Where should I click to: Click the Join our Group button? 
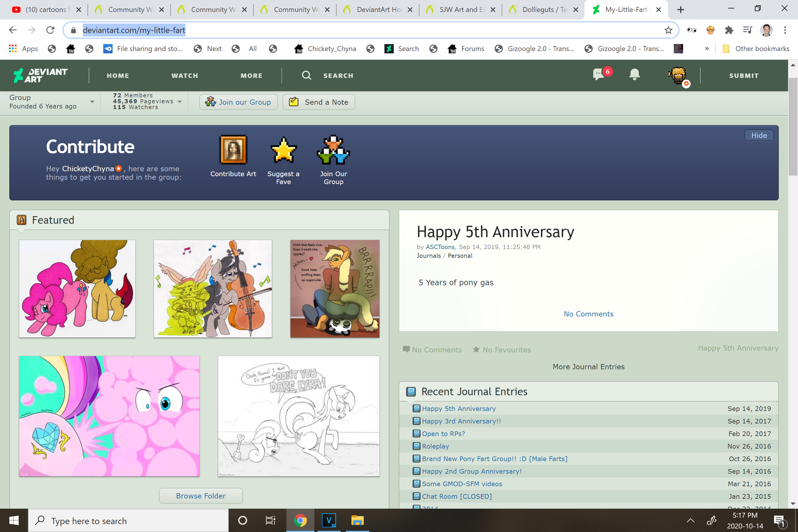pos(239,102)
